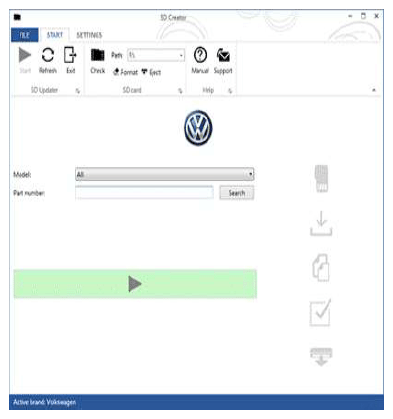Expand SD card group launcher
Screen dimensions: 393x419
[x=180, y=91]
